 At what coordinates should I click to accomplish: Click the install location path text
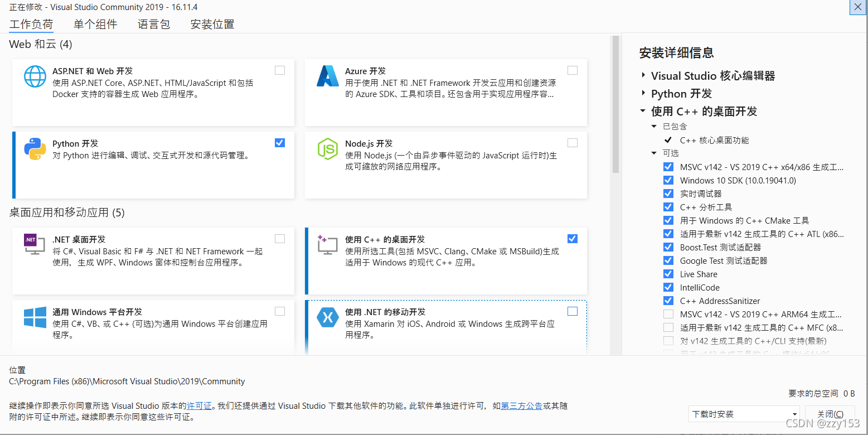127,381
